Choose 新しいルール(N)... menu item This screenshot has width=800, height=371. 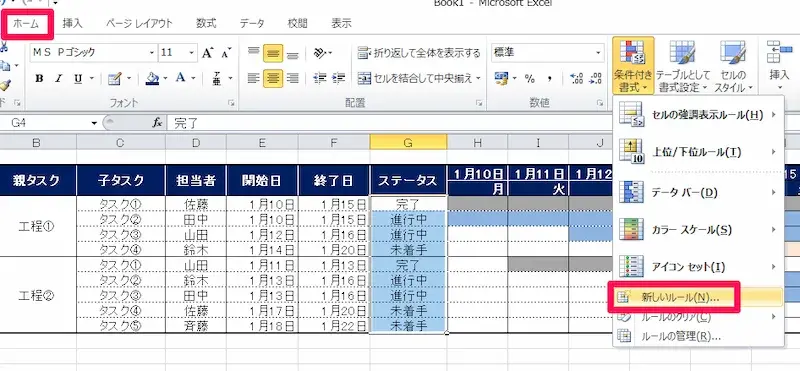pos(698,298)
